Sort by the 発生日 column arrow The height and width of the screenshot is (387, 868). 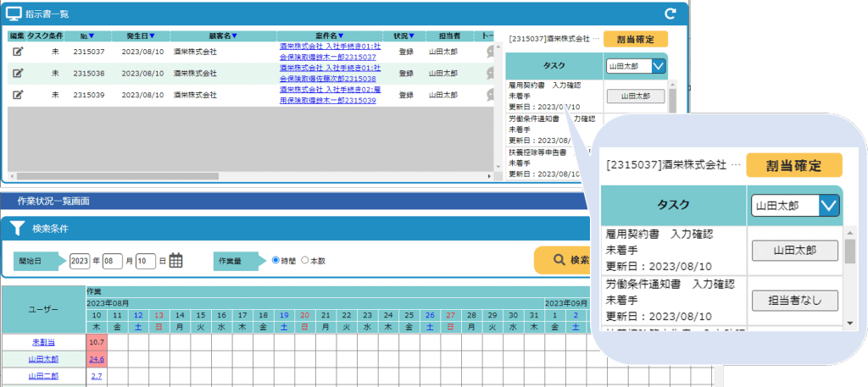tap(153, 36)
